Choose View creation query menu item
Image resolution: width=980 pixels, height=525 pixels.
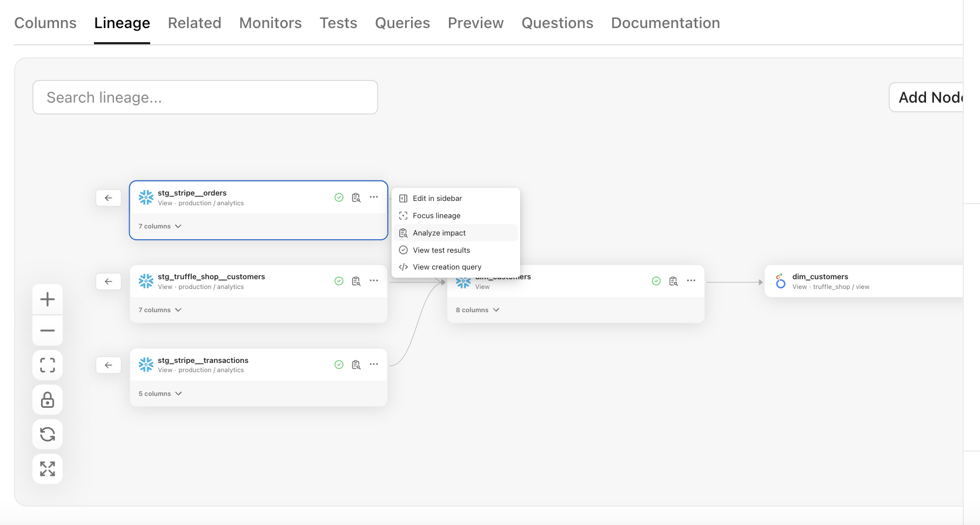[x=447, y=267]
